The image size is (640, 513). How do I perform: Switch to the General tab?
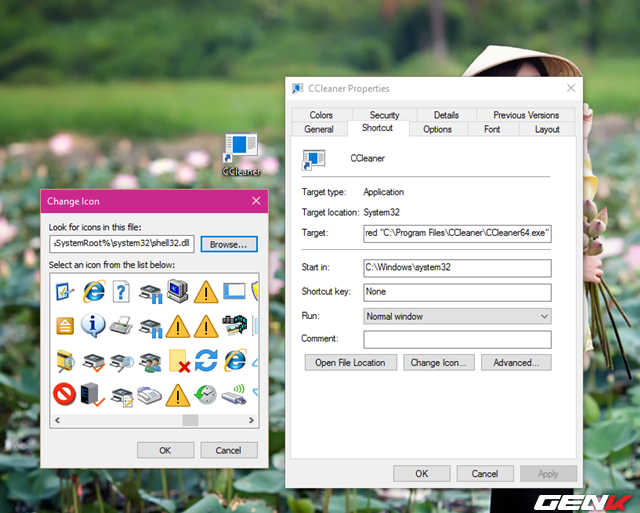[319, 129]
